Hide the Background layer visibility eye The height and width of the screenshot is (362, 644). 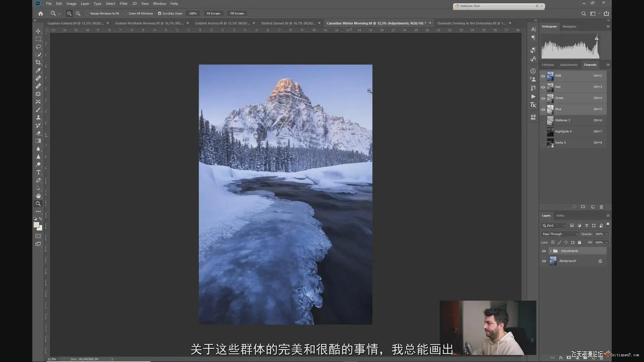point(544,261)
